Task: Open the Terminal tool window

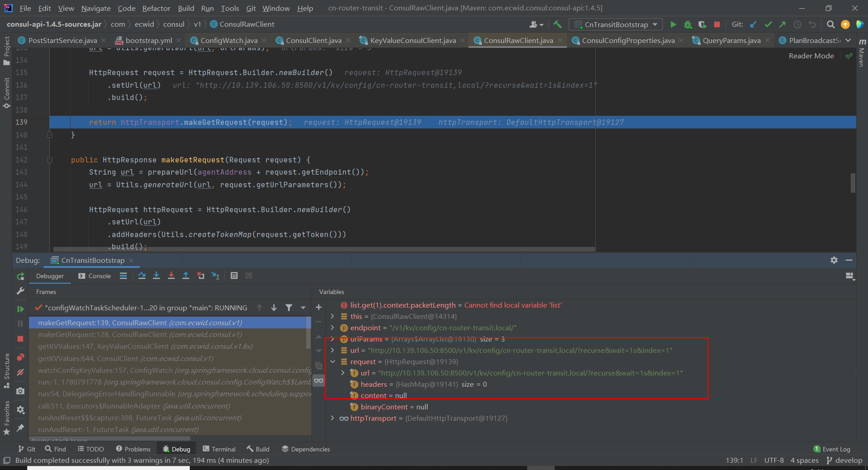Action: [219, 449]
